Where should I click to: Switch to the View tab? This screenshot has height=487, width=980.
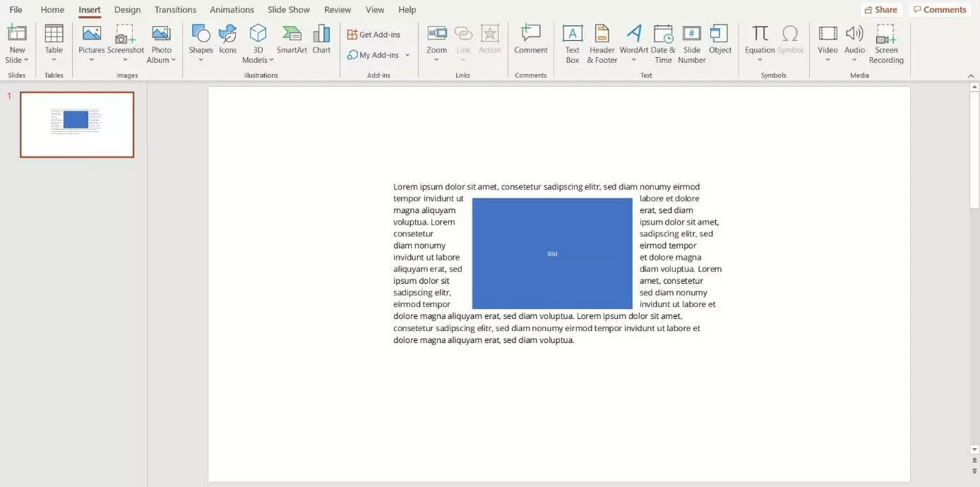[x=375, y=10]
